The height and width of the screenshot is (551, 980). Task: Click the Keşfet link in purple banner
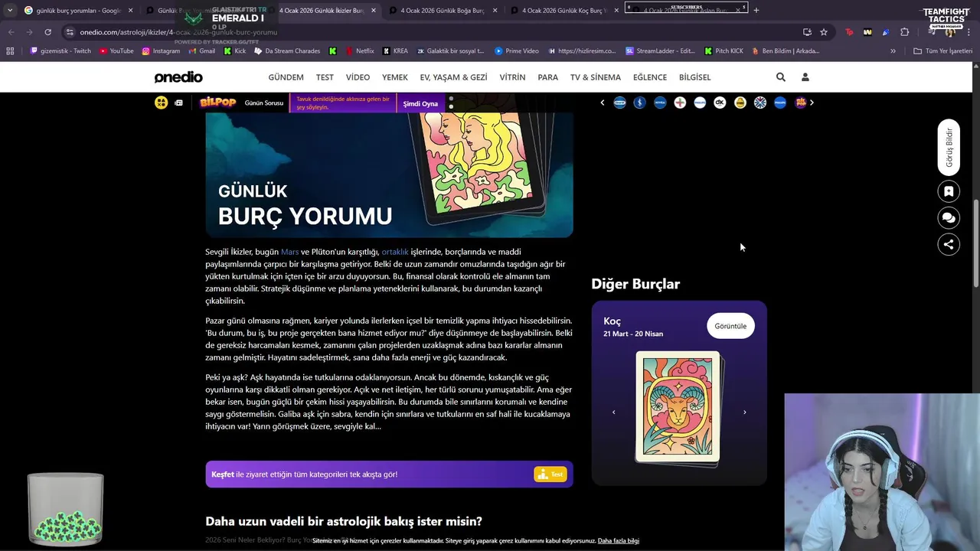(x=223, y=474)
